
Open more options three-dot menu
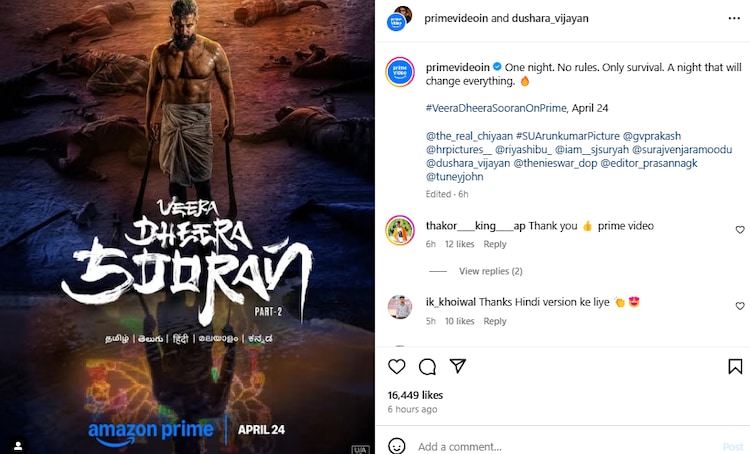tap(734, 18)
